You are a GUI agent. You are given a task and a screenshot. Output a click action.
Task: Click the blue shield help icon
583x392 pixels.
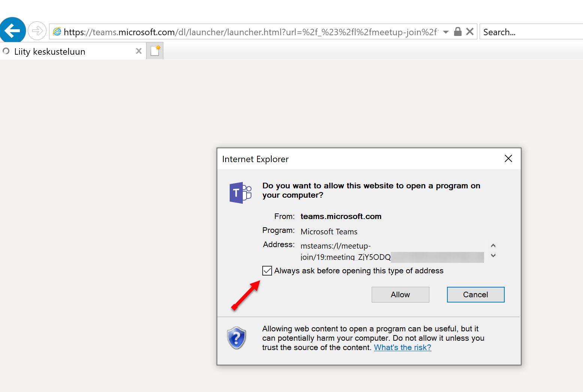[x=236, y=338]
